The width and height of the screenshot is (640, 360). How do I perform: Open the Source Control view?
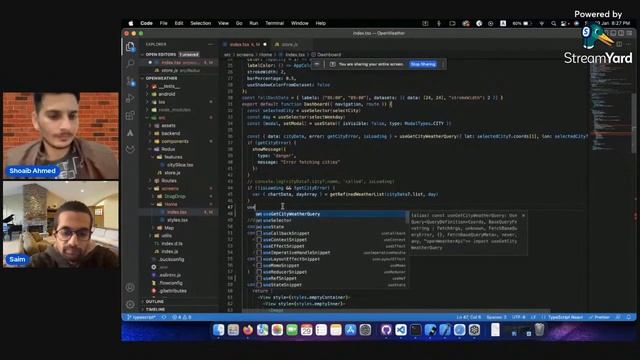point(130,81)
